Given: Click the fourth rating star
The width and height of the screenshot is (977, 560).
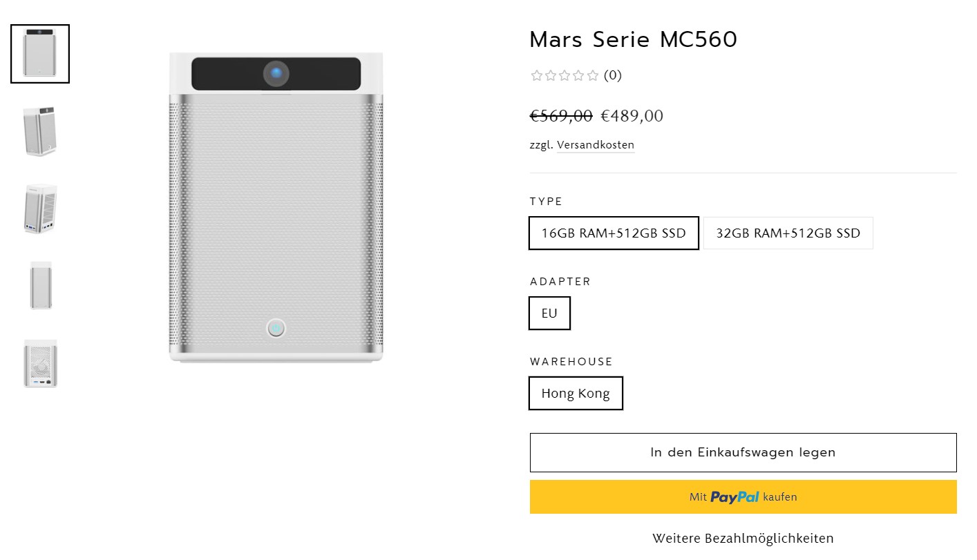Looking at the screenshot, I should coord(578,76).
